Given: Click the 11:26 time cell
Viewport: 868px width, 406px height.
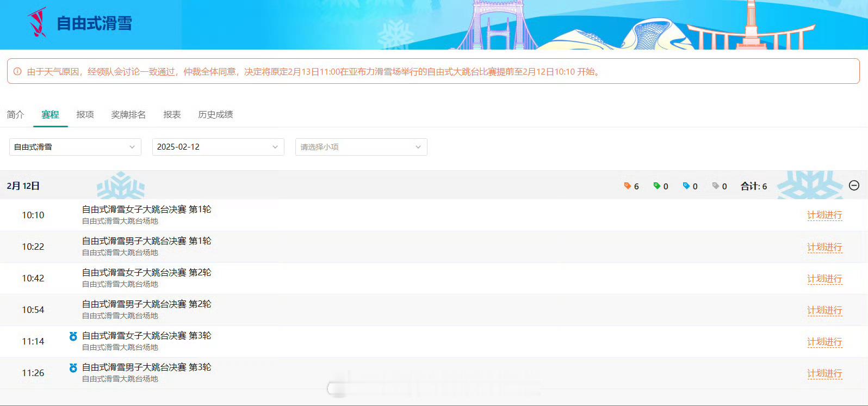Looking at the screenshot, I should coord(33,373).
